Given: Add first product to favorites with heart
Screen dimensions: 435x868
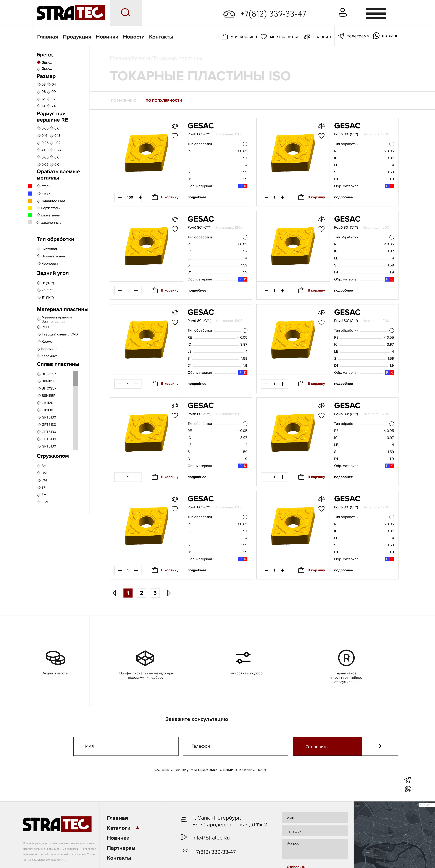Looking at the screenshot, I should pos(175,136).
